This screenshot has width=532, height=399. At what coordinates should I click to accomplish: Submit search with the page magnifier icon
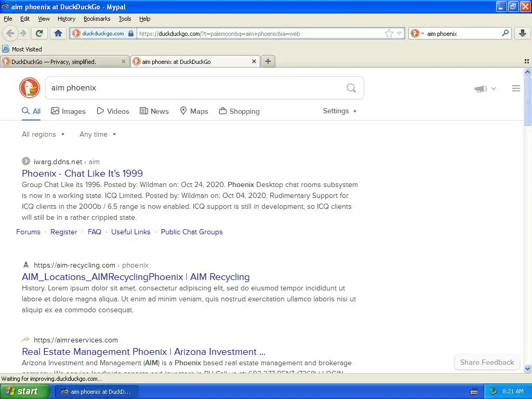351,88
